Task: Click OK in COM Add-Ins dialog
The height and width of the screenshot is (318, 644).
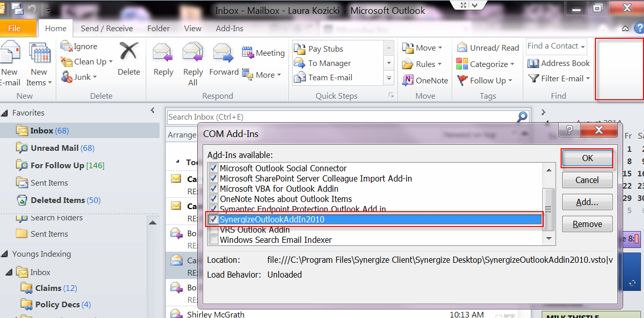Action: point(587,158)
